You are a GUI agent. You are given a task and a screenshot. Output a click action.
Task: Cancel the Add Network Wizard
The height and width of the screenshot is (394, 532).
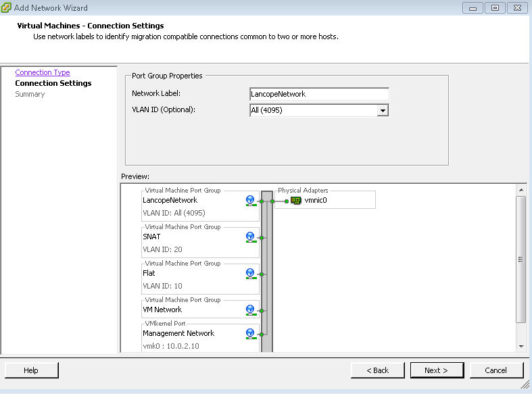coord(495,370)
